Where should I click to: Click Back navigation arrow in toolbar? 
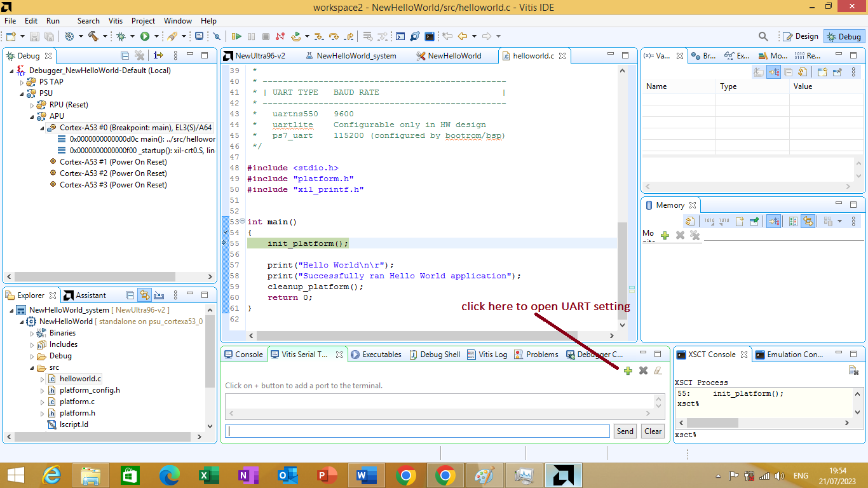click(x=462, y=36)
